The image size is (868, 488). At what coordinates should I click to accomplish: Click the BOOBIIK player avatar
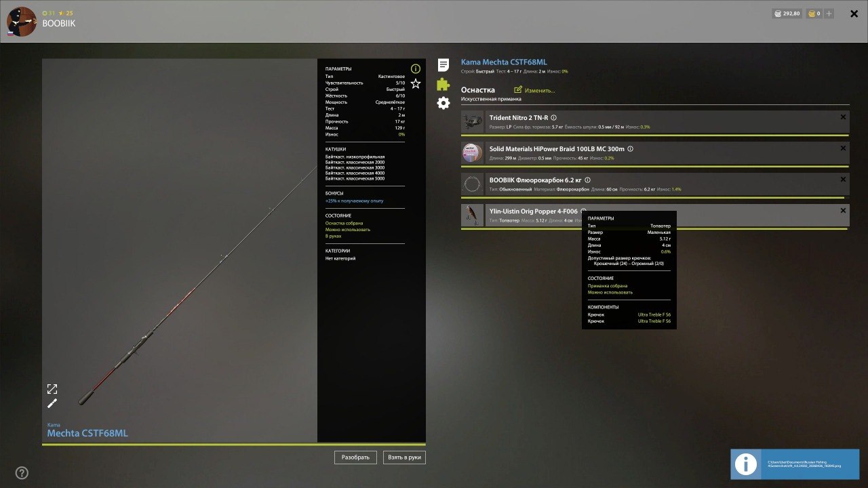21,22
